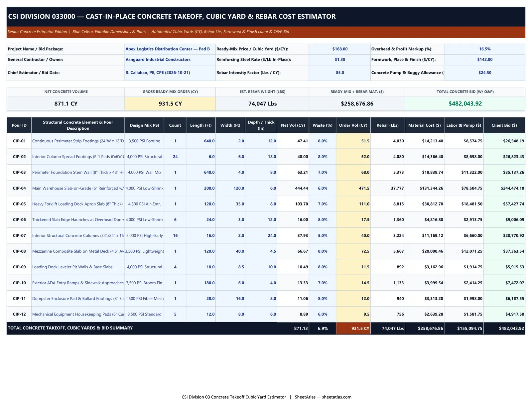Click the Net Concrete Volume summary '871.1 CY'

66,104
